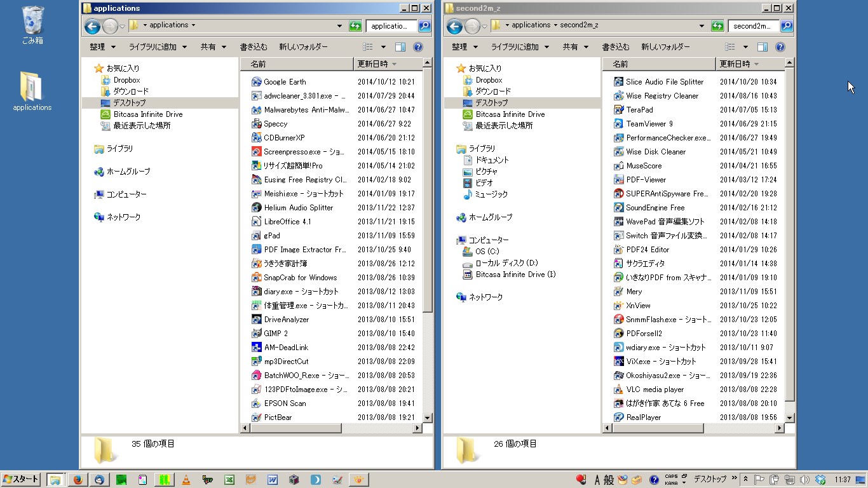Sort by 名前 column in applications window
Viewport: 868px width, 488px height.
[297, 64]
